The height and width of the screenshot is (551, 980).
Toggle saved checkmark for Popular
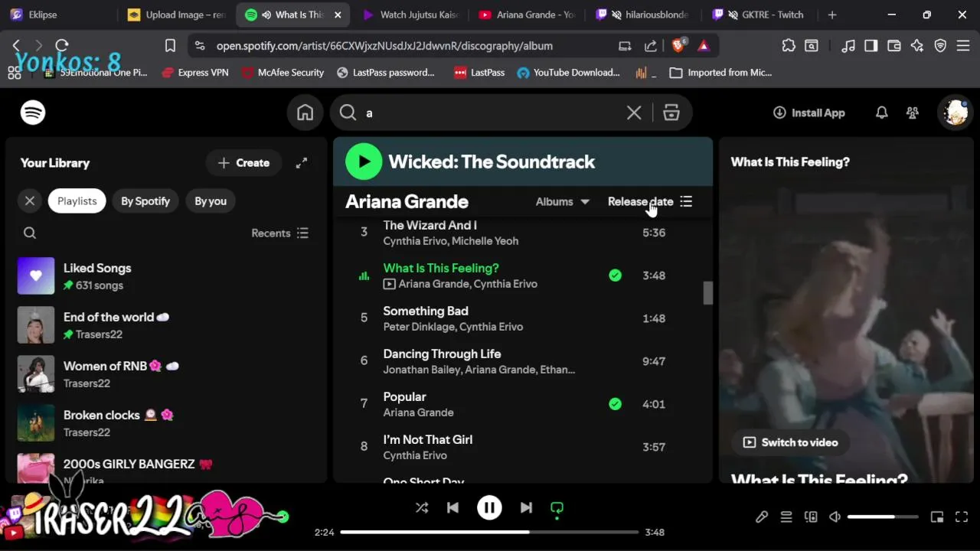[616, 404]
